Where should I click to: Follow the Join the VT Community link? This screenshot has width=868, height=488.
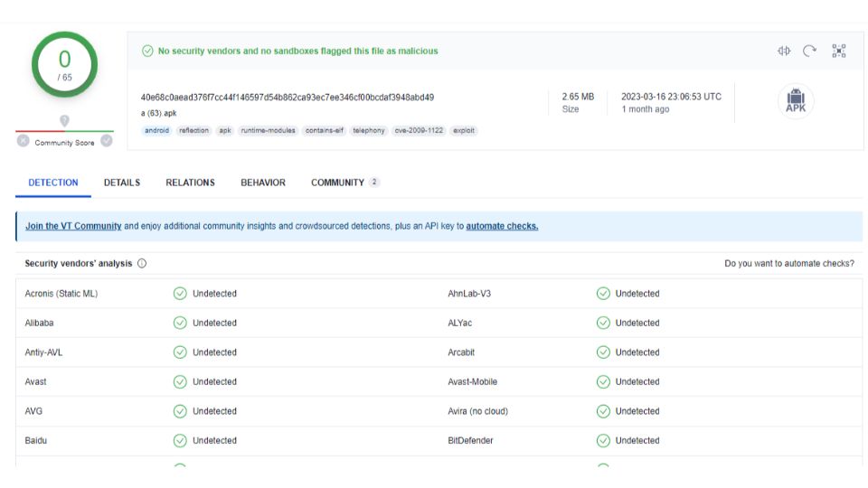coord(73,226)
